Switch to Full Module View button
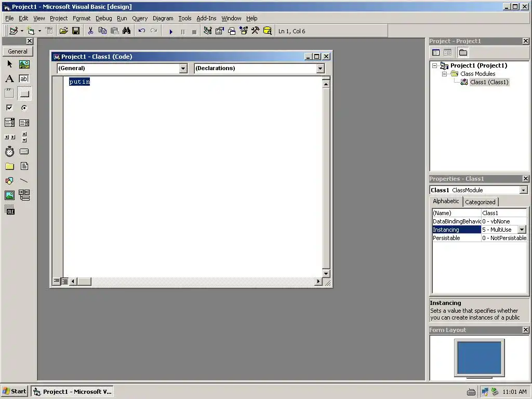532x399 pixels. tap(64, 281)
